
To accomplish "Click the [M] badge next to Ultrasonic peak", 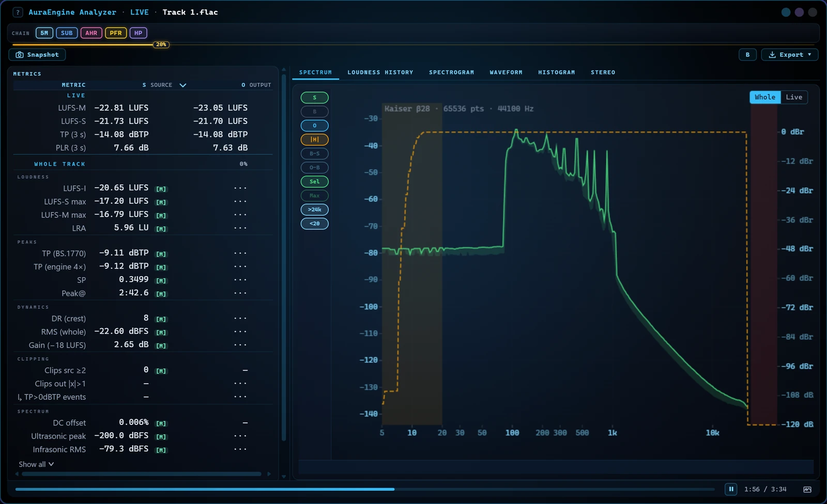I will tap(161, 437).
